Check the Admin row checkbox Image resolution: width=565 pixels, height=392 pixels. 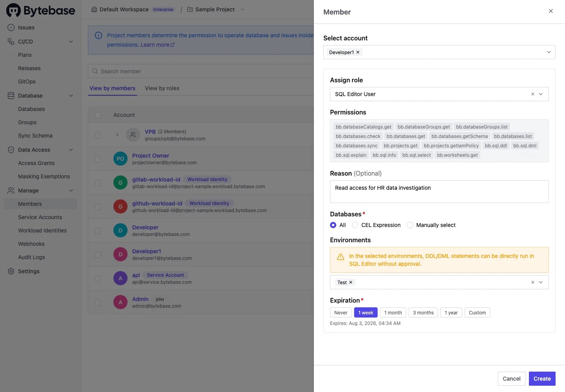click(98, 303)
